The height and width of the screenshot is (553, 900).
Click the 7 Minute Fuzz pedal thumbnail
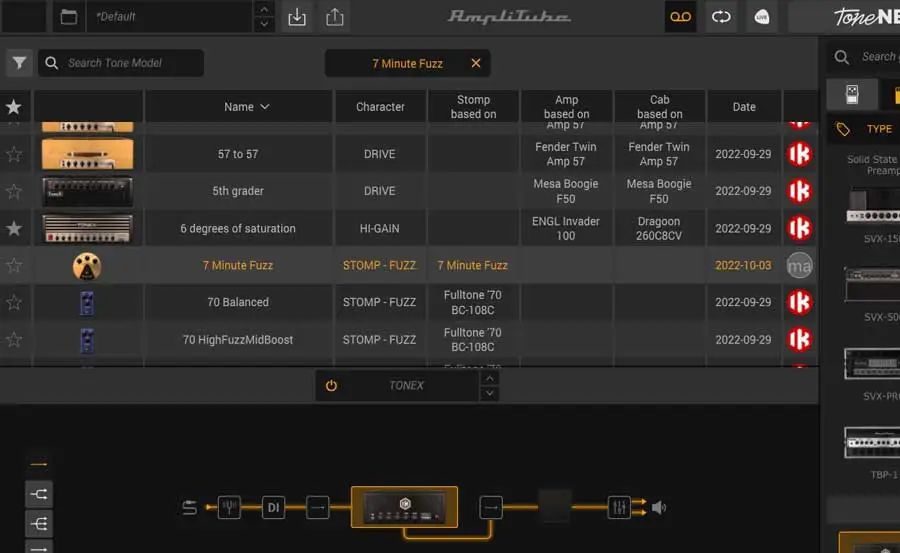[x=87, y=266]
